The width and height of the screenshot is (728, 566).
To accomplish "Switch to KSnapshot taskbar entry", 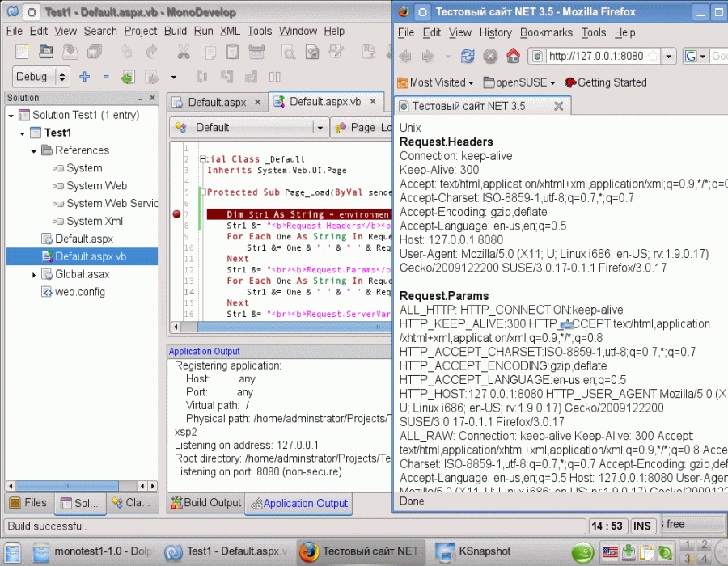I will tap(473, 551).
